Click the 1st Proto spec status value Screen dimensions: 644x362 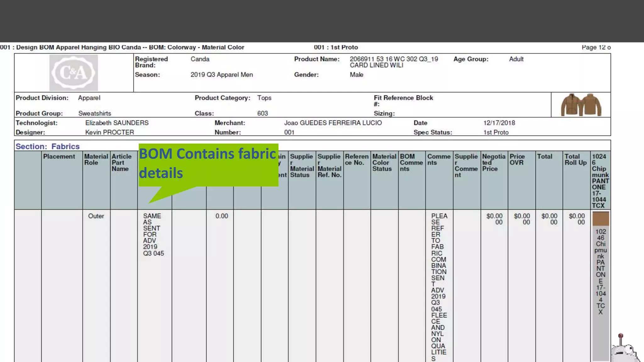[x=496, y=132]
